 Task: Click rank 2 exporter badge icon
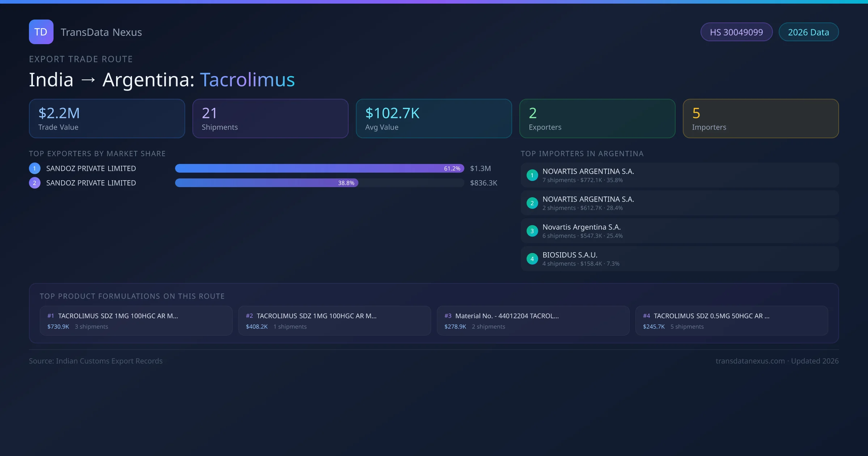pyautogui.click(x=35, y=183)
